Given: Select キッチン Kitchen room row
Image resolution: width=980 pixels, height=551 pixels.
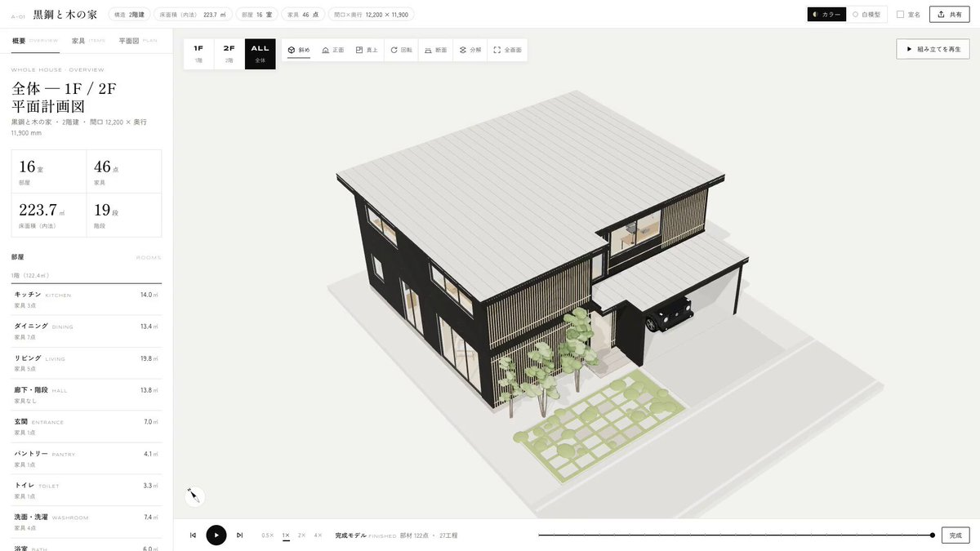Looking at the screenshot, I should [87, 300].
